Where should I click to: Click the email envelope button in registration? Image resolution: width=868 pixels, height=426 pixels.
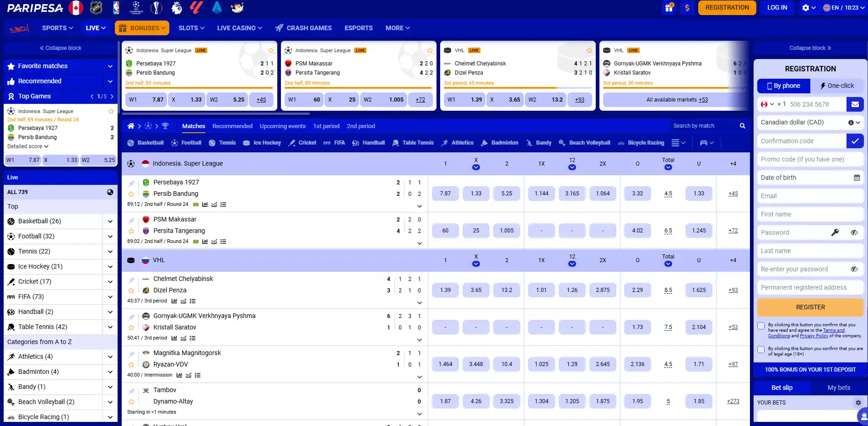855,104
